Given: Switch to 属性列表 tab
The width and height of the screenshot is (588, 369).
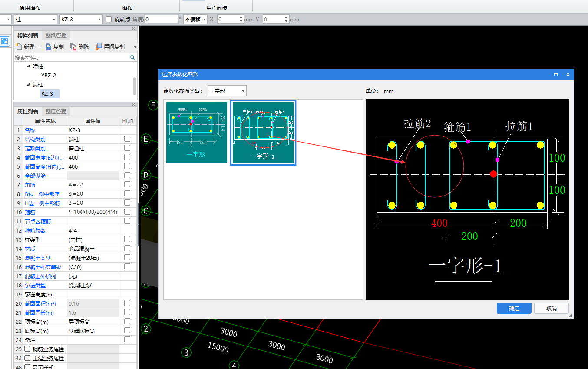Looking at the screenshot, I should (x=28, y=112).
